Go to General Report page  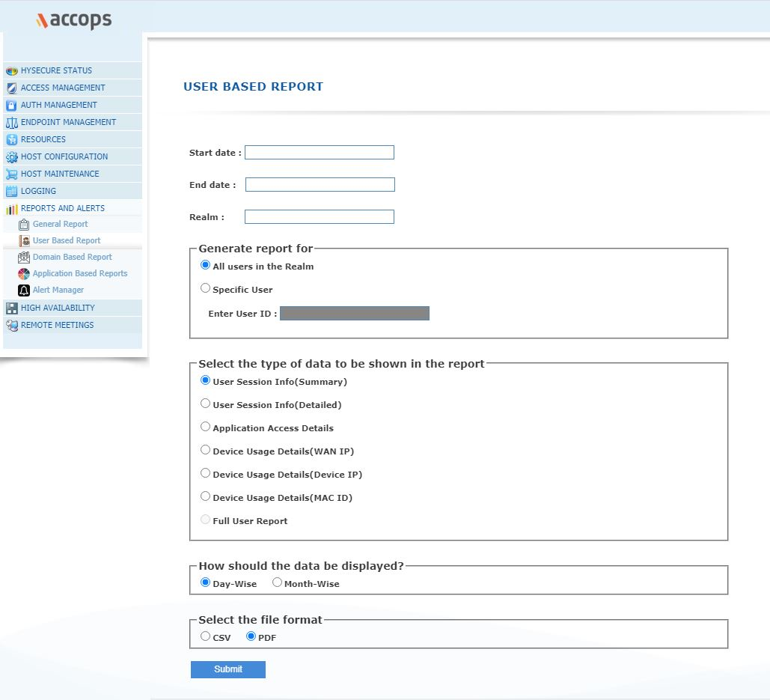coord(60,224)
